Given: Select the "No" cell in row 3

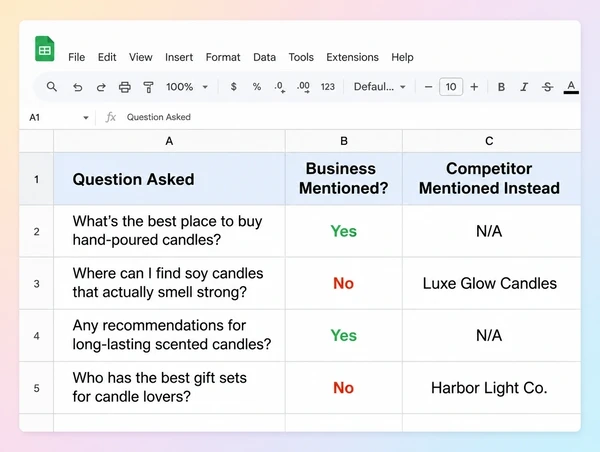Looking at the screenshot, I should pos(344,284).
